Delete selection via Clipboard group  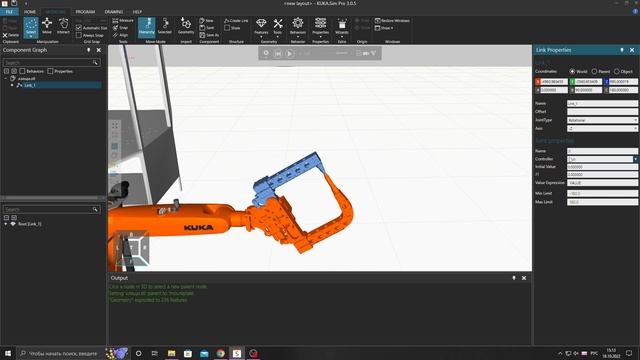11,35
